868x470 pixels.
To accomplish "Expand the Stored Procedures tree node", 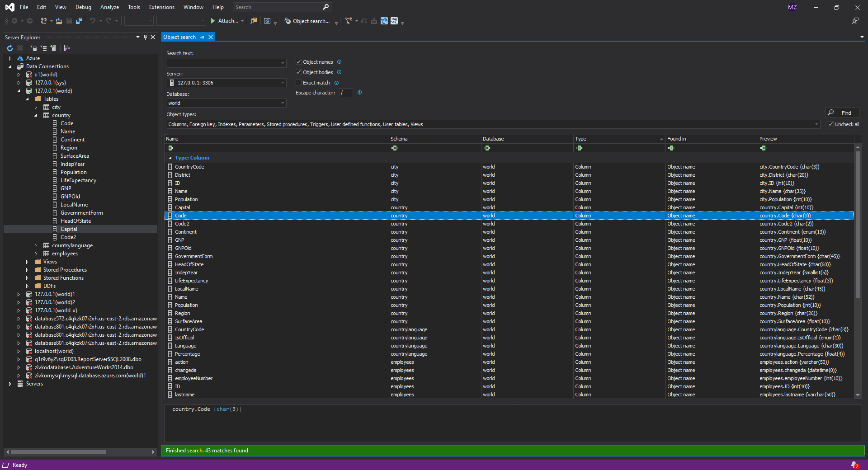I will pyautogui.click(x=27, y=269).
